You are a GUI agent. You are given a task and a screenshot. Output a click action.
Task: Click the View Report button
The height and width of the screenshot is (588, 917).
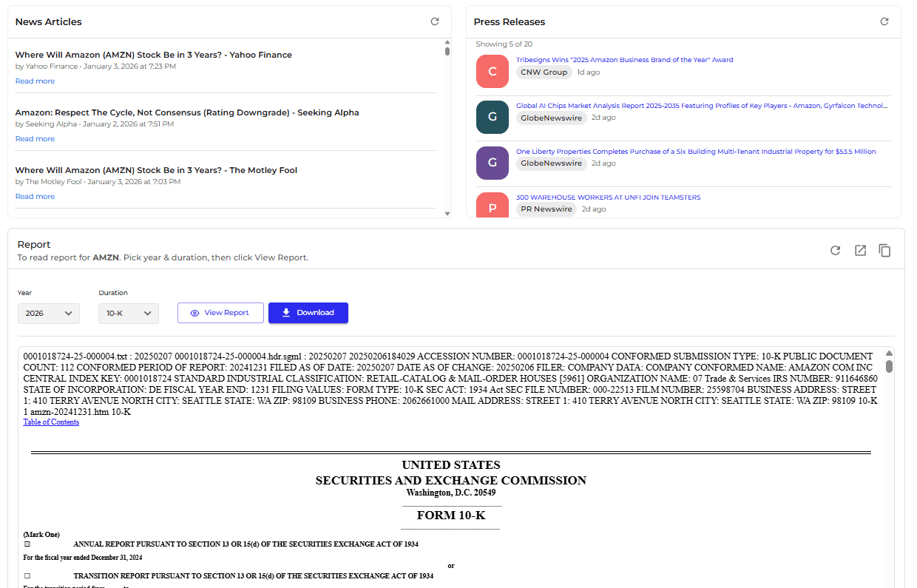(220, 313)
